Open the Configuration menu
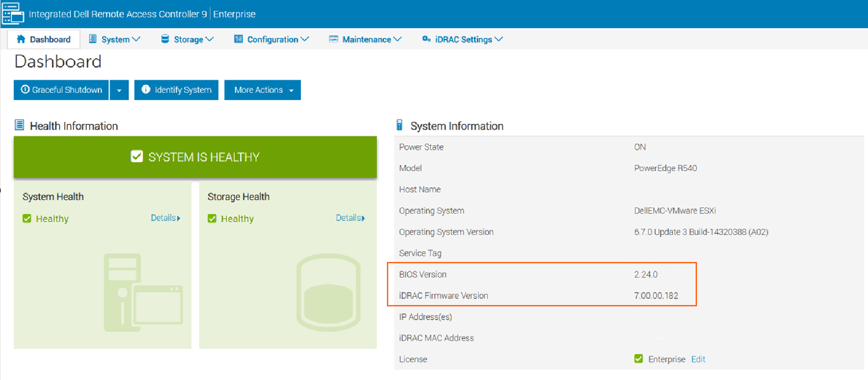This screenshot has height=380, width=868. click(x=271, y=39)
